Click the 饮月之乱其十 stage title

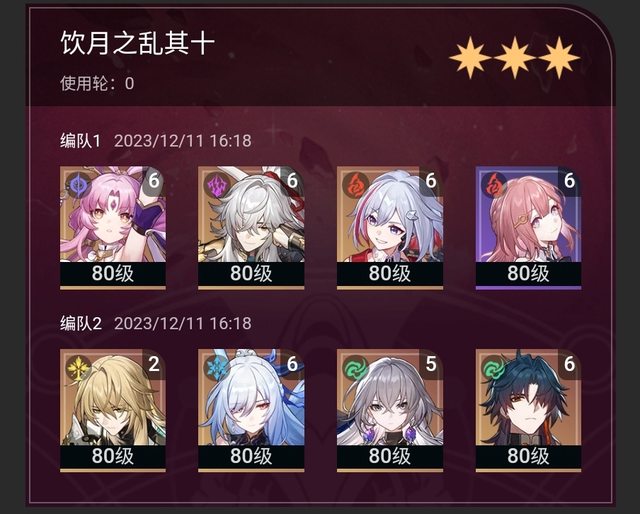pos(138,43)
